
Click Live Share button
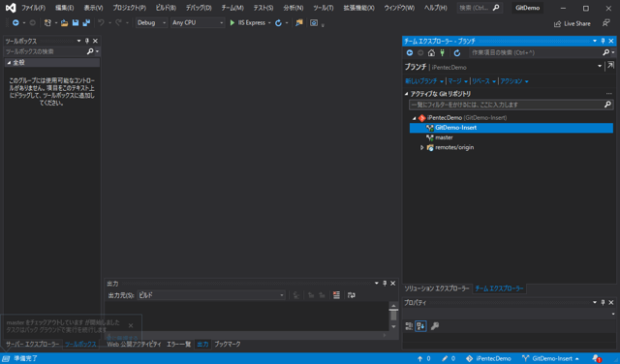pyautogui.click(x=573, y=23)
